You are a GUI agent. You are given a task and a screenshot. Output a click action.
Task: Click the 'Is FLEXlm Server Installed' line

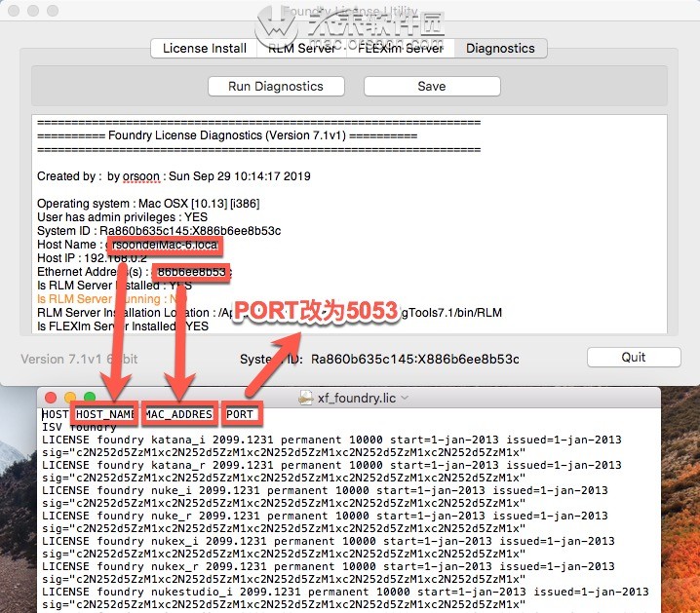(123, 326)
